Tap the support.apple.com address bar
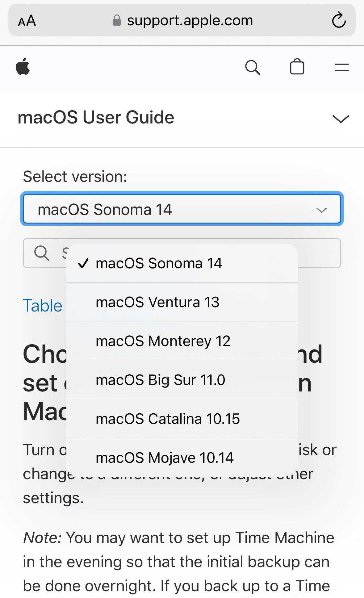Screen dimensions: 364x598 click(190, 20)
